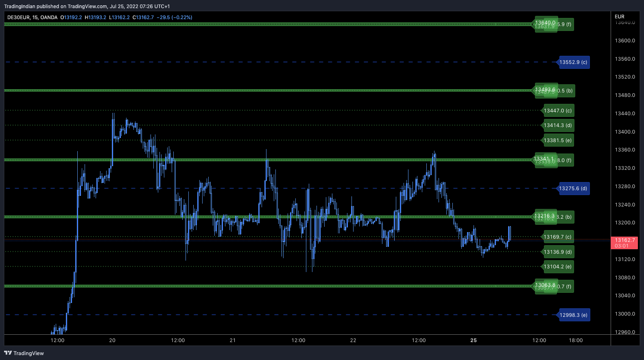The width and height of the screenshot is (644, 360).
Task: Click 12:00 between dates 22 and 25
Action: (419, 340)
